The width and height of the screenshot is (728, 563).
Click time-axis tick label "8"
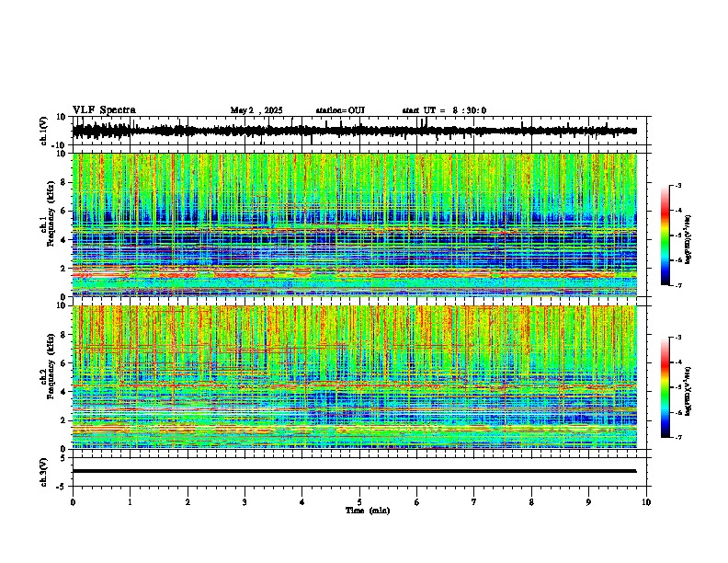[x=531, y=502]
